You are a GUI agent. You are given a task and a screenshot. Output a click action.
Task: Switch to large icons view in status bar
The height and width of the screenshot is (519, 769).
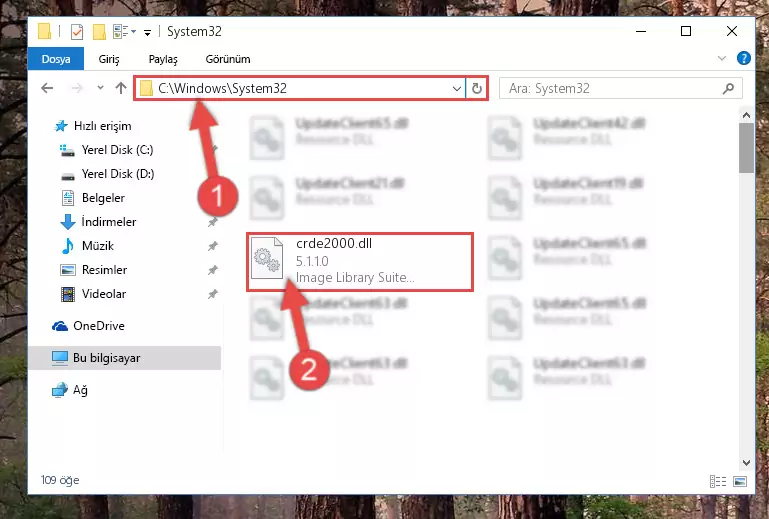740,481
